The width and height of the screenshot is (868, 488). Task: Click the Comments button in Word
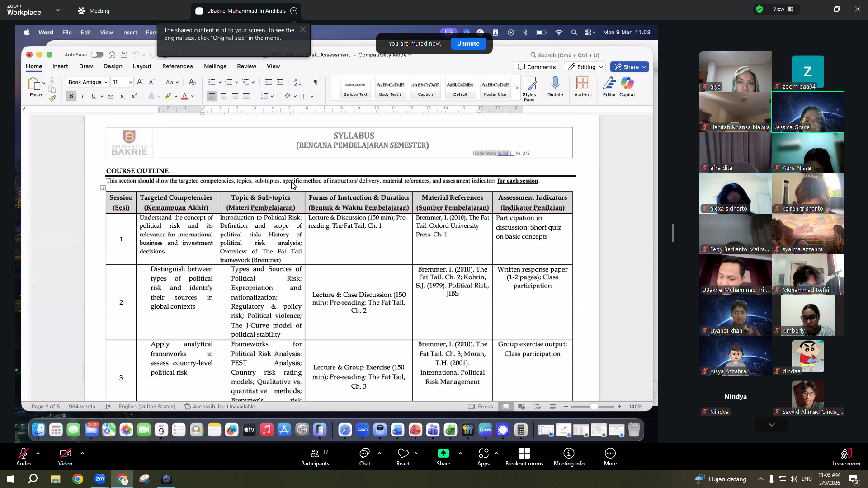(x=537, y=67)
